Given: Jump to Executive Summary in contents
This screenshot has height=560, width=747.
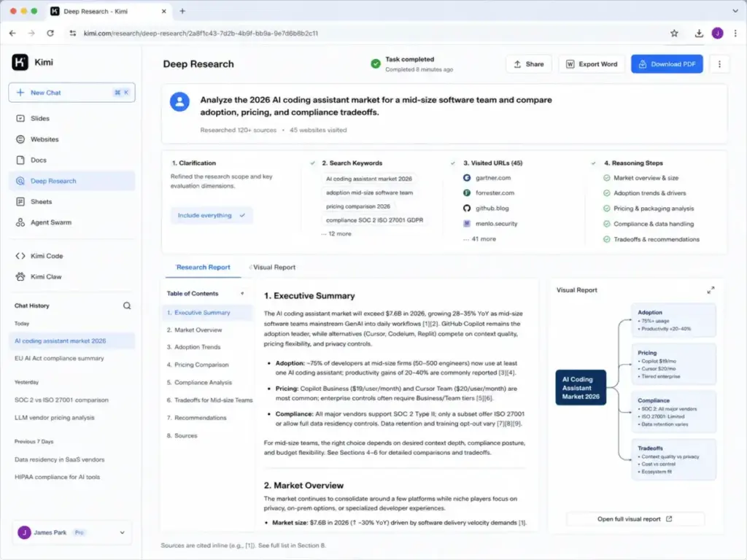Looking at the screenshot, I should [207, 312].
